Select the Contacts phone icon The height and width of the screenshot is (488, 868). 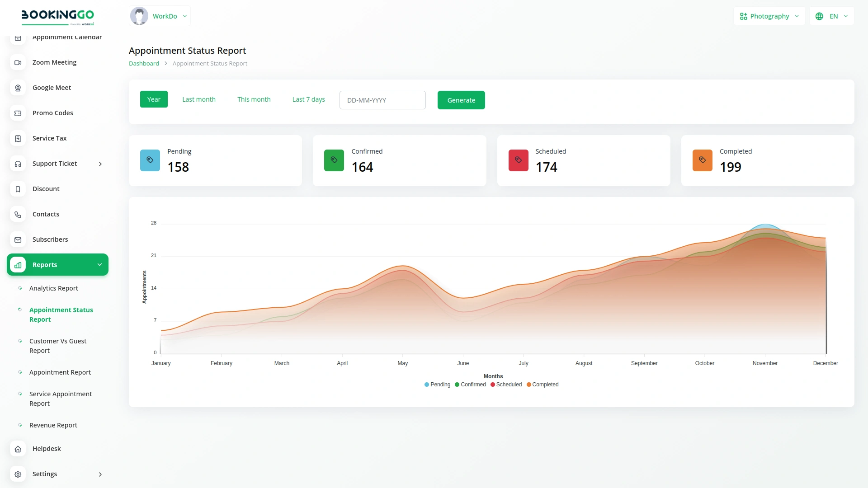pos(18,214)
